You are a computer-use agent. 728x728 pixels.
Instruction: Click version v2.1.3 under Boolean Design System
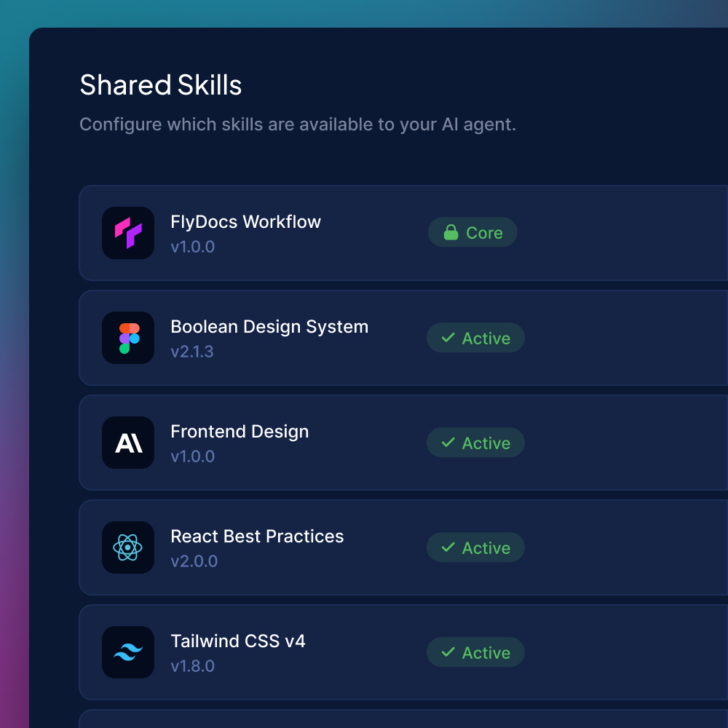pos(191,352)
